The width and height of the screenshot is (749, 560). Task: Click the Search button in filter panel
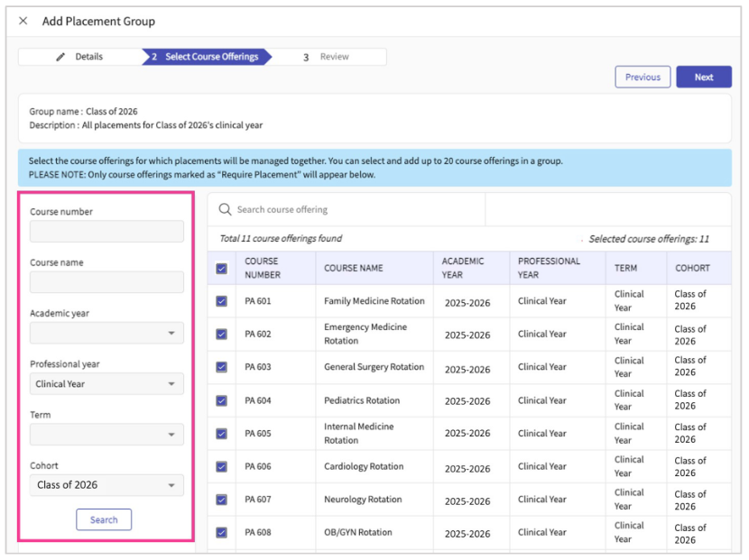point(104,519)
